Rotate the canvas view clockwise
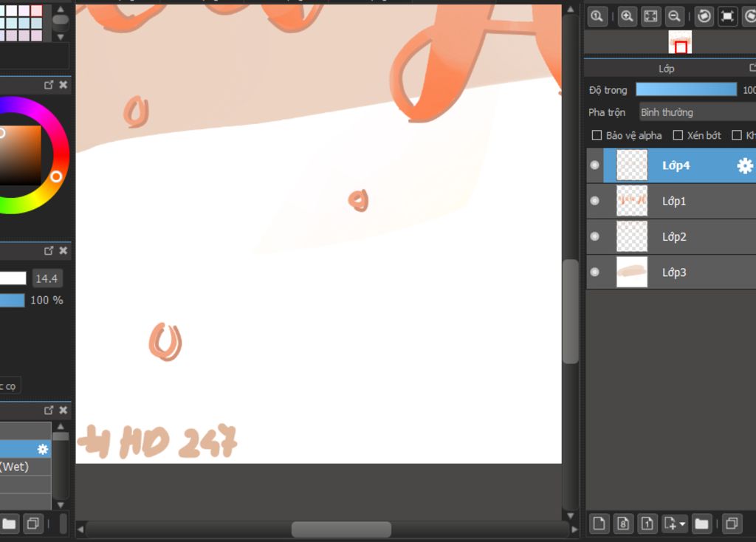This screenshot has height=542, width=756. (750, 16)
